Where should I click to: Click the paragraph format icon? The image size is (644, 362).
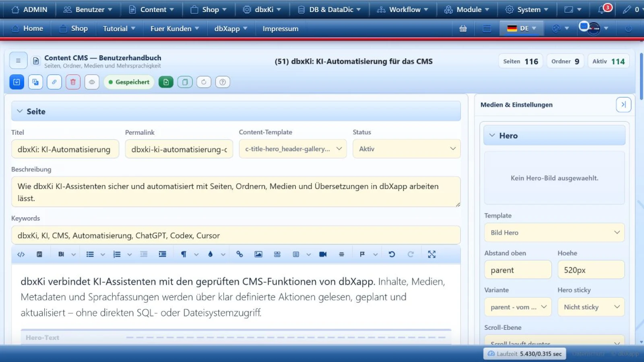click(x=184, y=254)
